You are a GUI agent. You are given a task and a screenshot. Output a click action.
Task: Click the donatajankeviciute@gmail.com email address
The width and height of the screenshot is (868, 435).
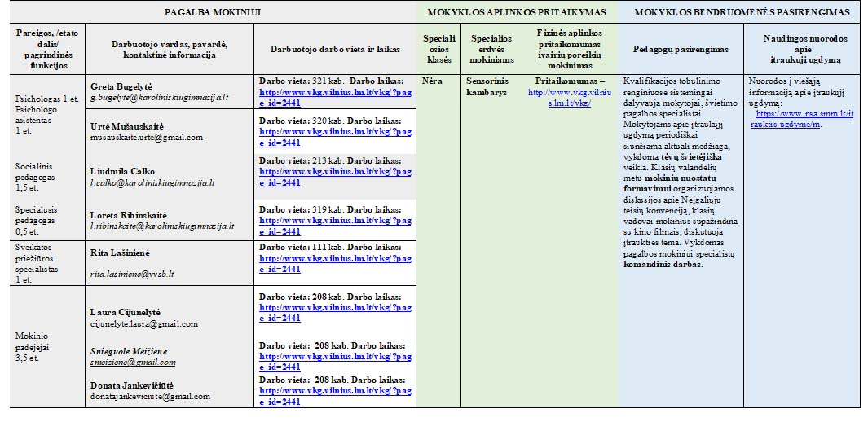149,396
